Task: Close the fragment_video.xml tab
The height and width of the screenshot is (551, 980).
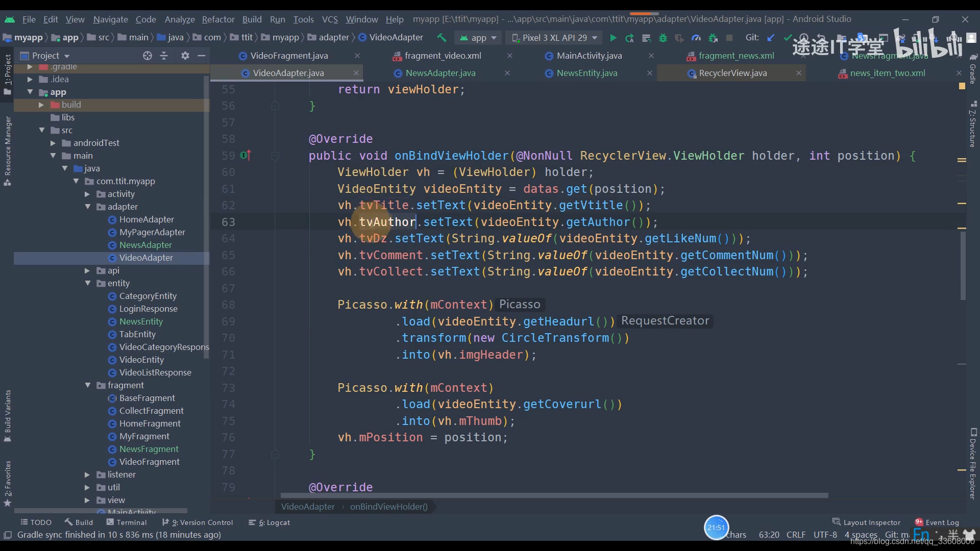Action: pos(509,56)
